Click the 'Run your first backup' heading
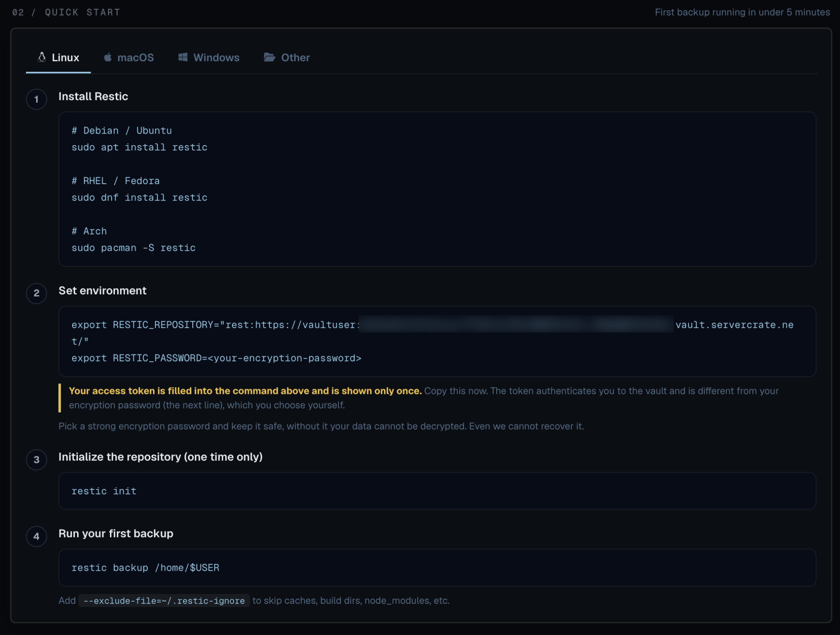Screen dimensions: 840x635 (116, 534)
